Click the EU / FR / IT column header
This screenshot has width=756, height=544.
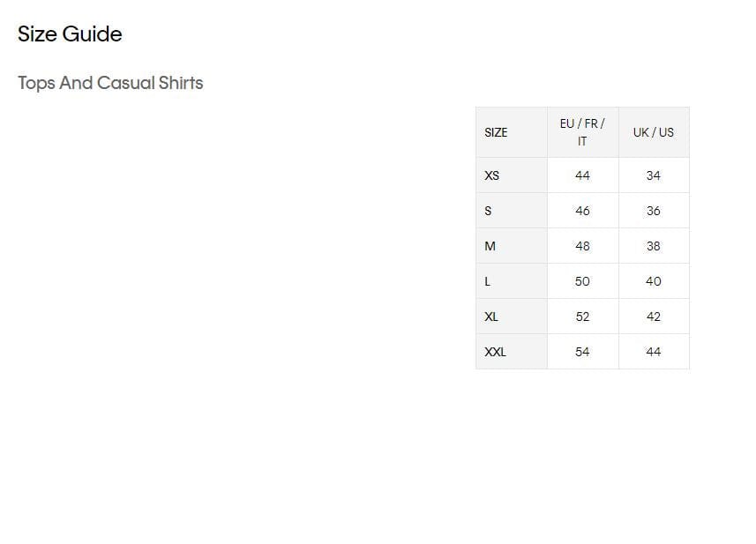582,132
